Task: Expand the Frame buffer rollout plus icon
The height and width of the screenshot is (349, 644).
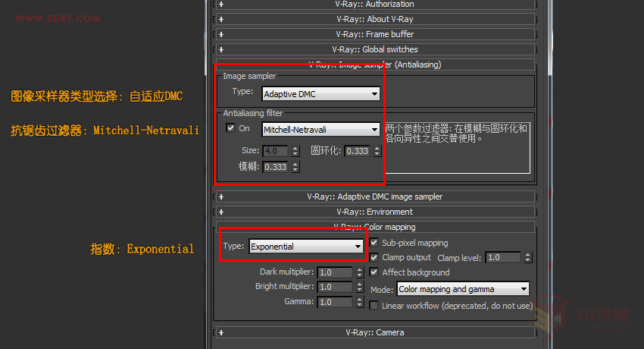Action: 221,35
